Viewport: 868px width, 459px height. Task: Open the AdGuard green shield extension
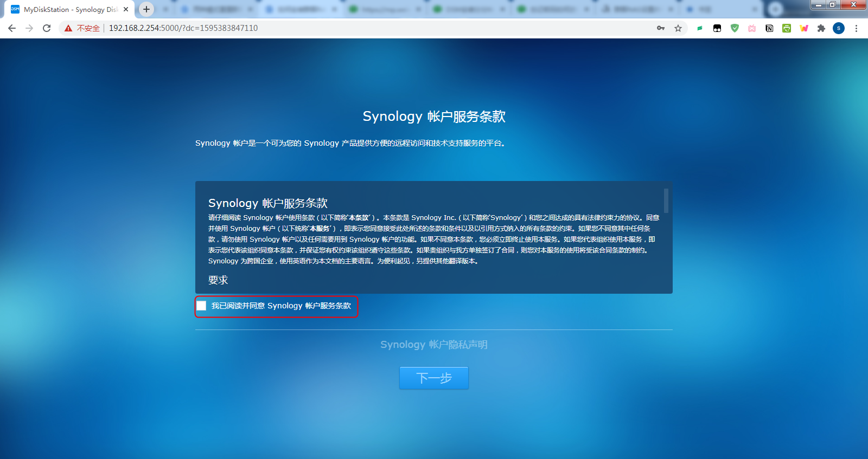point(735,28)
